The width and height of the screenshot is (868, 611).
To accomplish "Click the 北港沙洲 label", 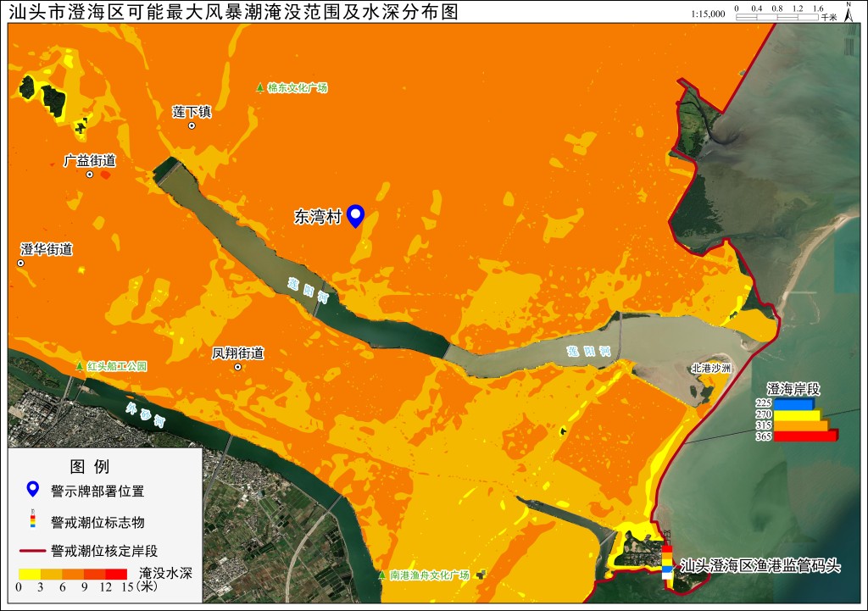I will pyautogui.click(x=711, y=368).
